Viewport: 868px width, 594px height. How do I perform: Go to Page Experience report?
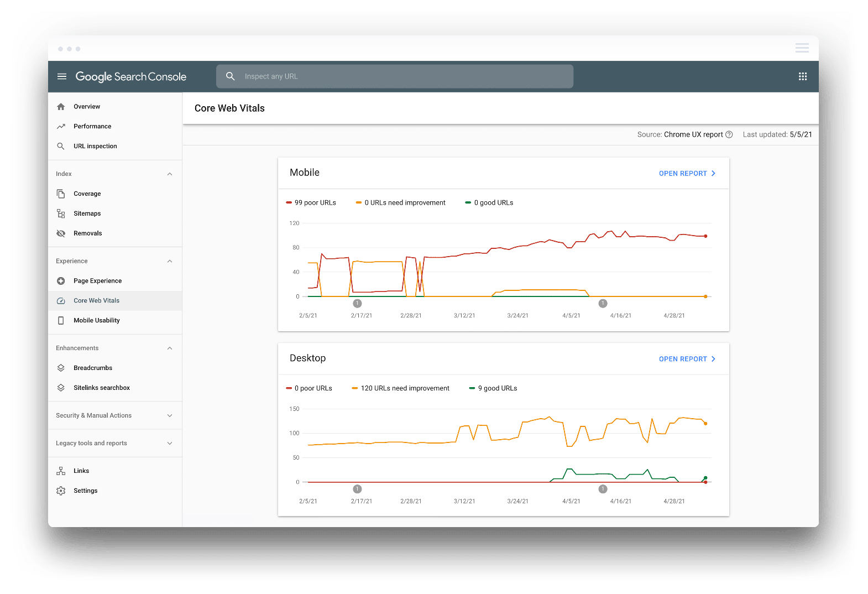(x=115, y=281)
